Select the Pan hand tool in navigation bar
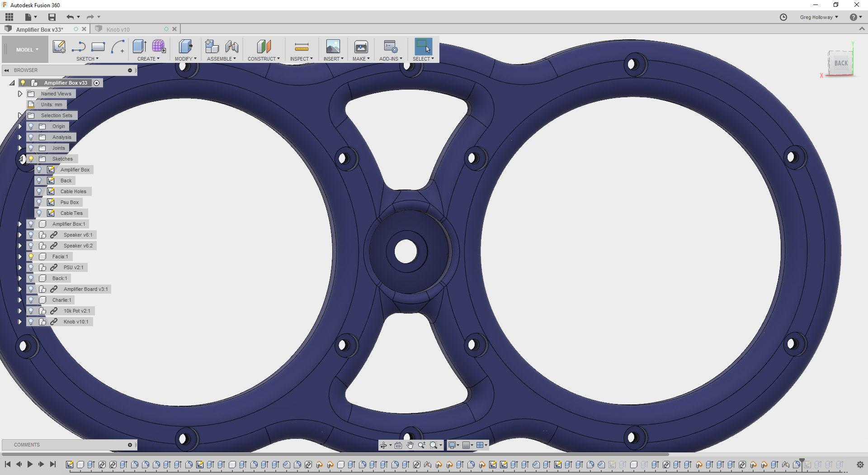Viewport: 868px width, 475px height. (x=410, y=445)
